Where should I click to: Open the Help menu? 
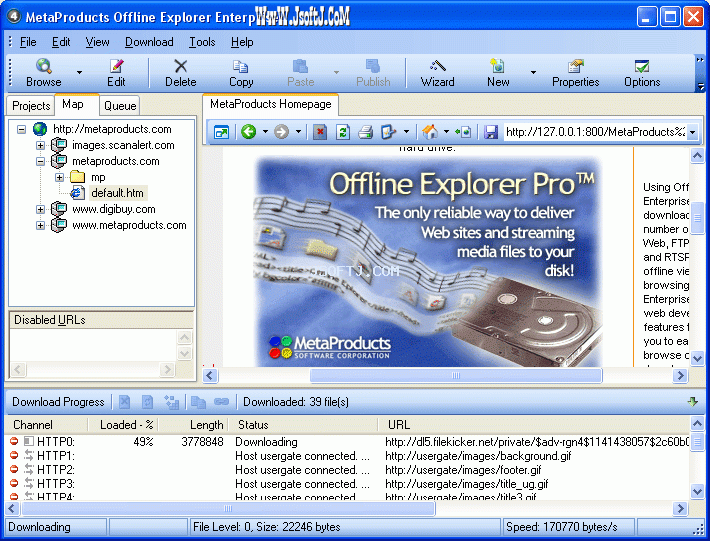(x=242, y=42)
